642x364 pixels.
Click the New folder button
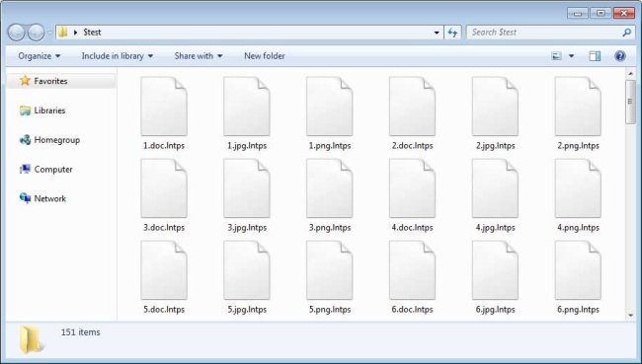265,56
